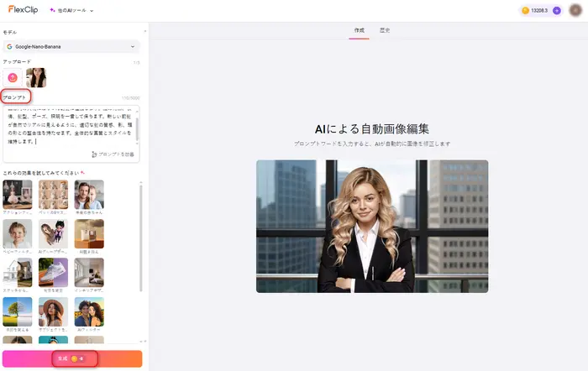Image resolution: width=588 pixels, height=371 pixels.
Task: Select the sneaker background change effect
Action: [x=53, y=273]
